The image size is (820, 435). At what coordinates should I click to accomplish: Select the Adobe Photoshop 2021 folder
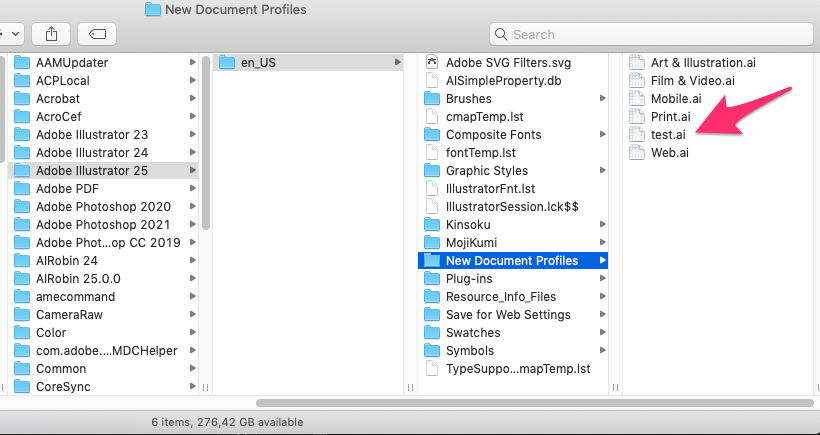coord(103,225)
